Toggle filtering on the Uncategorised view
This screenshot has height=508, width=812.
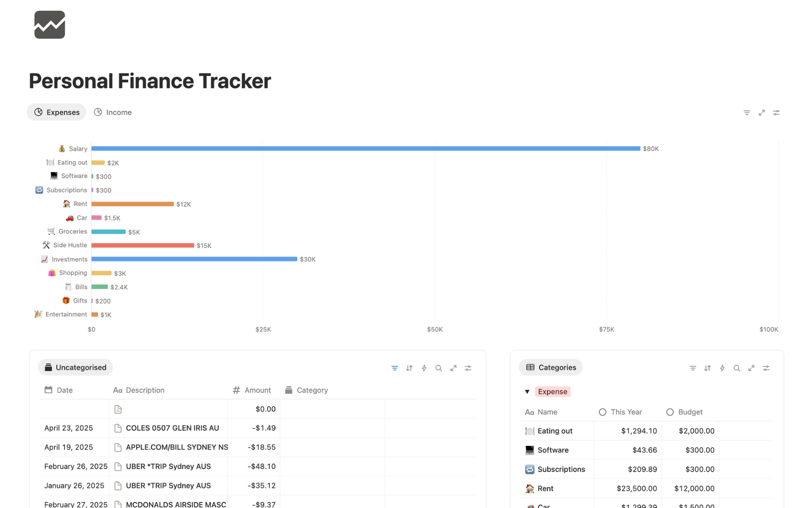(395, 368)
